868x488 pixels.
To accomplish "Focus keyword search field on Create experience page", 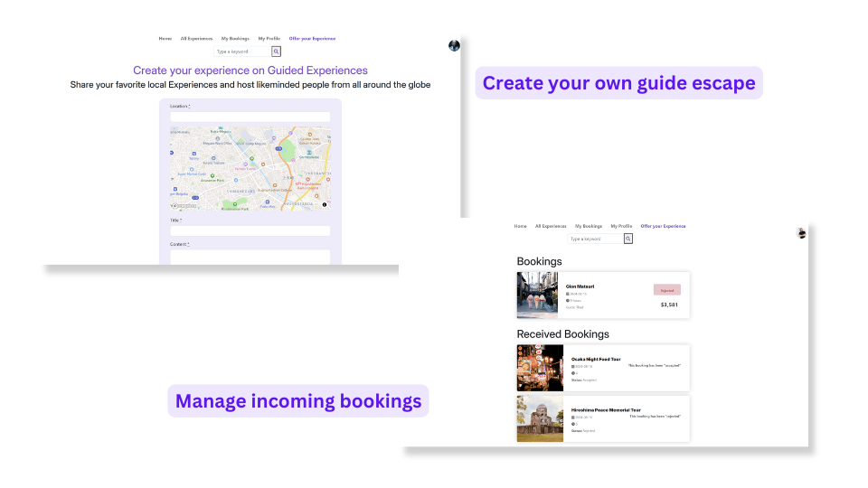I will point(242,52).
